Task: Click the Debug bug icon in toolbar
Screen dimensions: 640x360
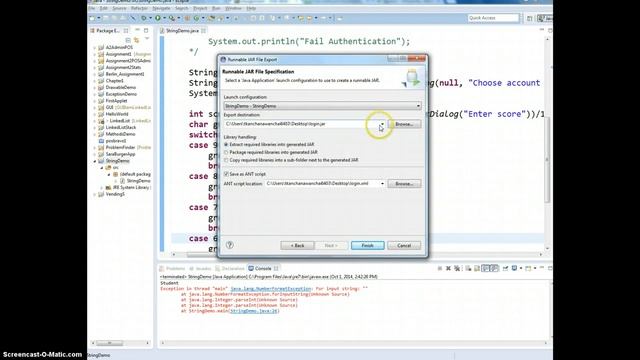Action: (x=144, y=18)
